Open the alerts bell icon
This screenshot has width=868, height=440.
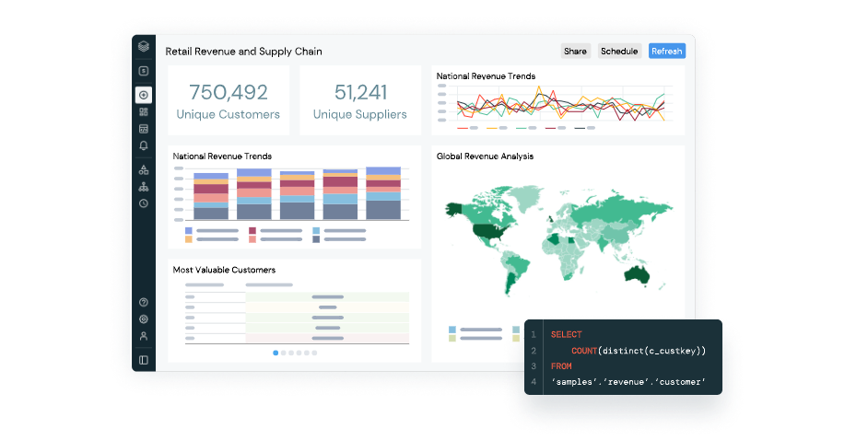pyautogui.click(x=143, y=145)
